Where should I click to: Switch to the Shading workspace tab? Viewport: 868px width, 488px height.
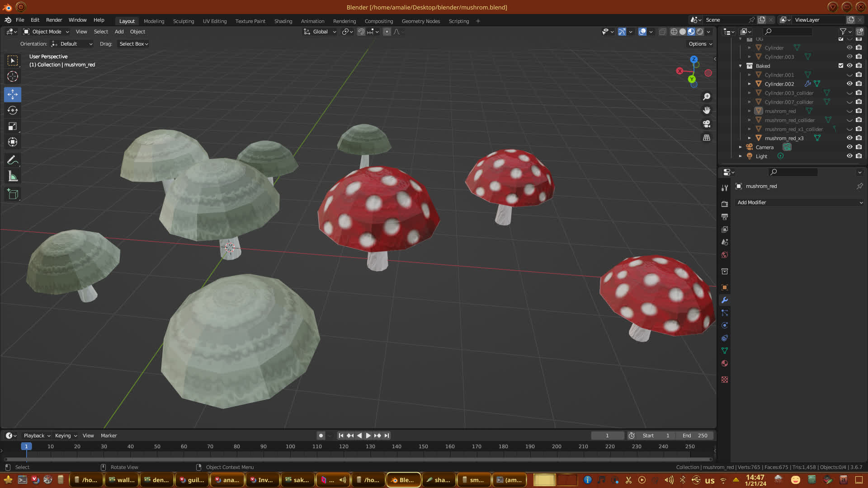(x=283, y=21)
